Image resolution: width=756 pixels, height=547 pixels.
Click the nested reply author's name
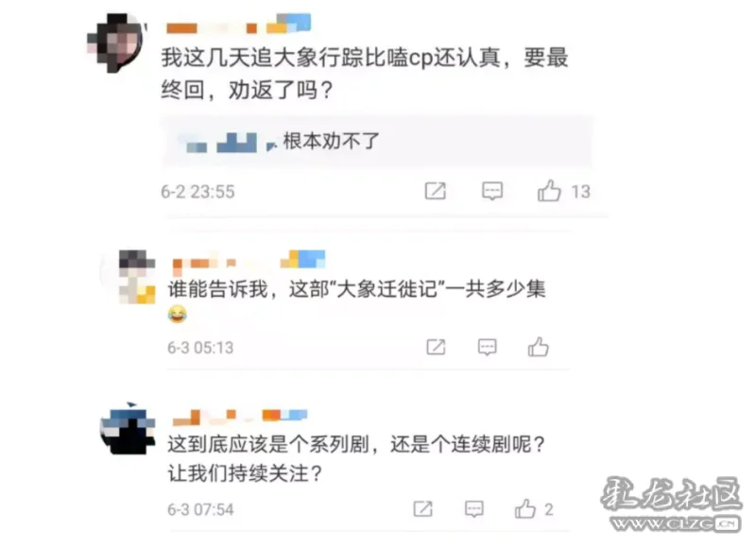228,143
